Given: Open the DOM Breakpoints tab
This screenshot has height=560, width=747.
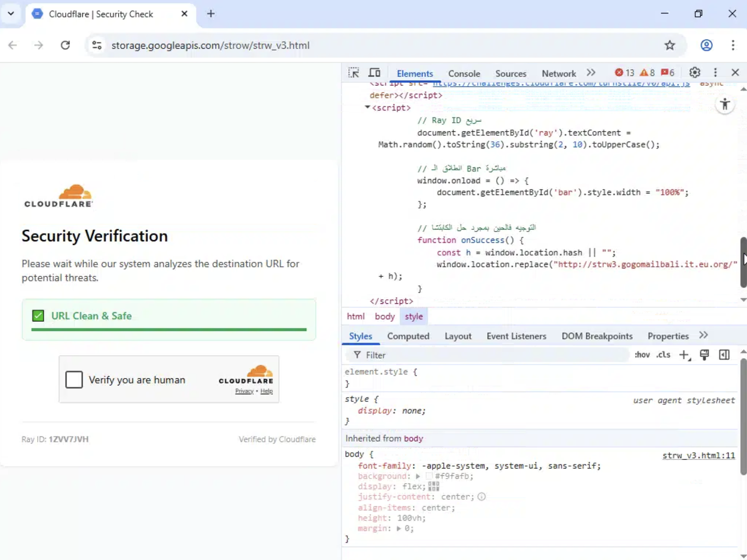Looking at the screenshot, I should (597, 336).
